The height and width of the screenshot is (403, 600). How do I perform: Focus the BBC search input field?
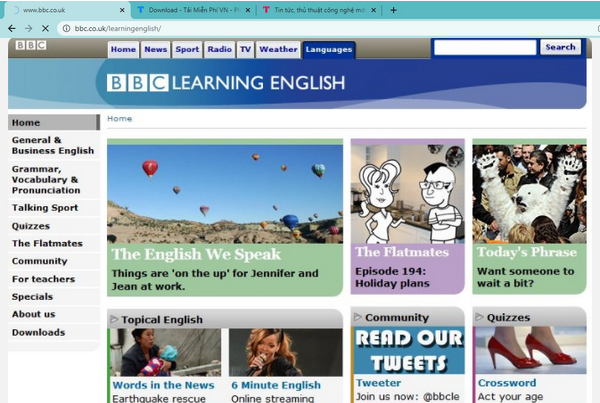click(485, 47)
